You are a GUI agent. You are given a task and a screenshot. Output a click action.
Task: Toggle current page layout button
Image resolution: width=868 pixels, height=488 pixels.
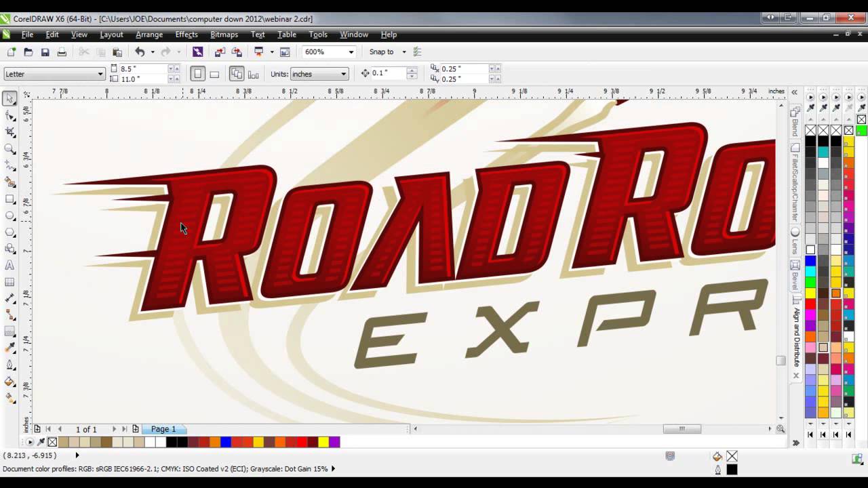click(253, 74)
